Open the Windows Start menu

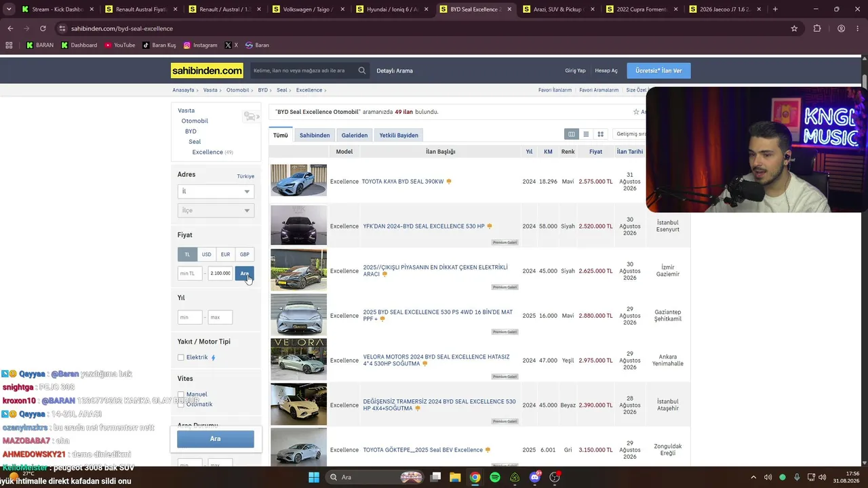pos(314,477)
